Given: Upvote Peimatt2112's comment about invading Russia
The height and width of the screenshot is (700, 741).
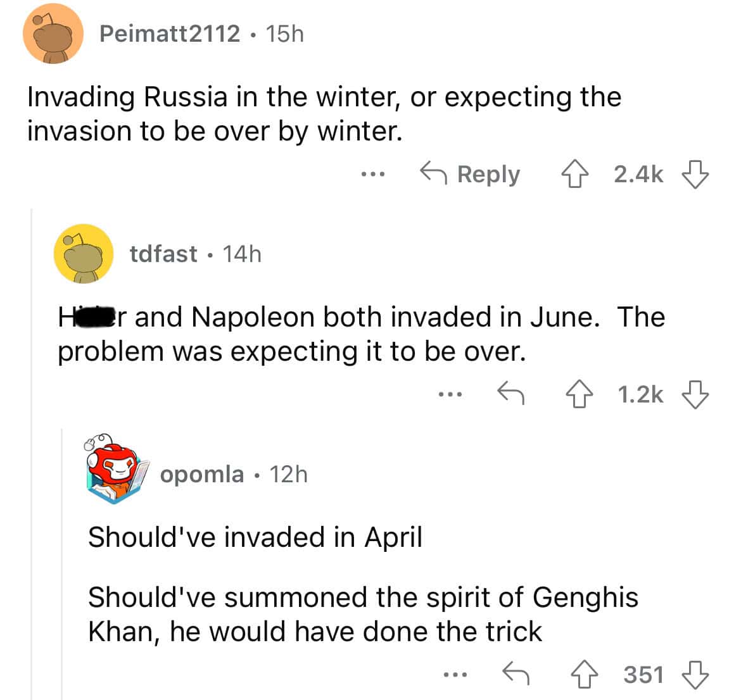Looking at the screenshot, I should tap(573, 175).
